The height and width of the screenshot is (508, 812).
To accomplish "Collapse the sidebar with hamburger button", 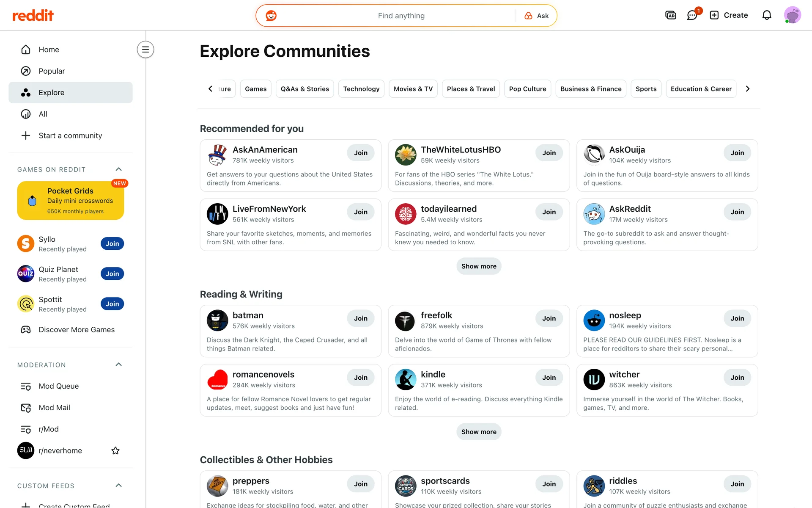I will coord(145,50).
